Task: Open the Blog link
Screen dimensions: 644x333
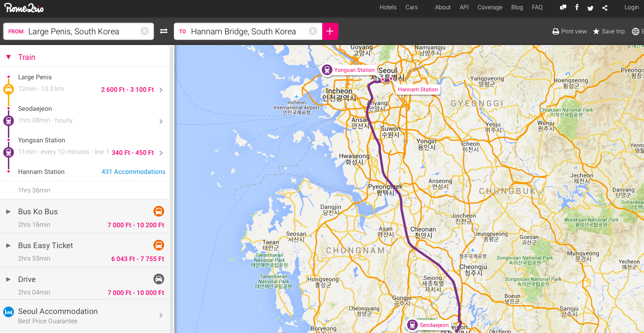Action: point(517,7)
